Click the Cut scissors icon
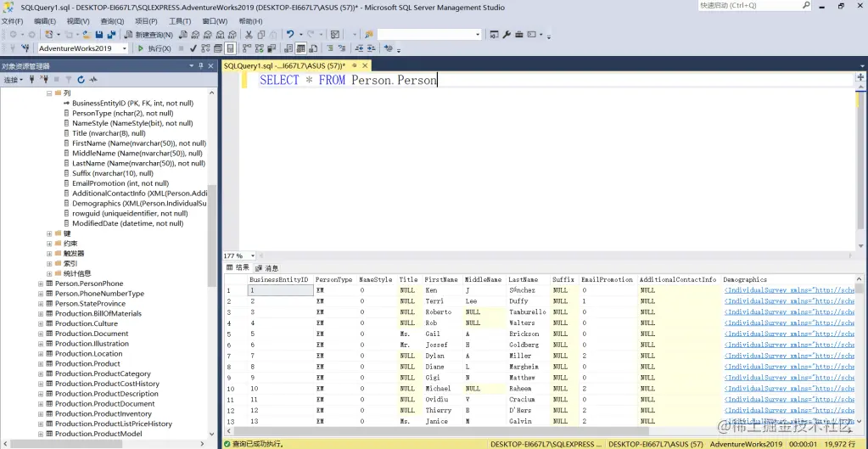Screen dimensions: 868x449 coord(249,34)
